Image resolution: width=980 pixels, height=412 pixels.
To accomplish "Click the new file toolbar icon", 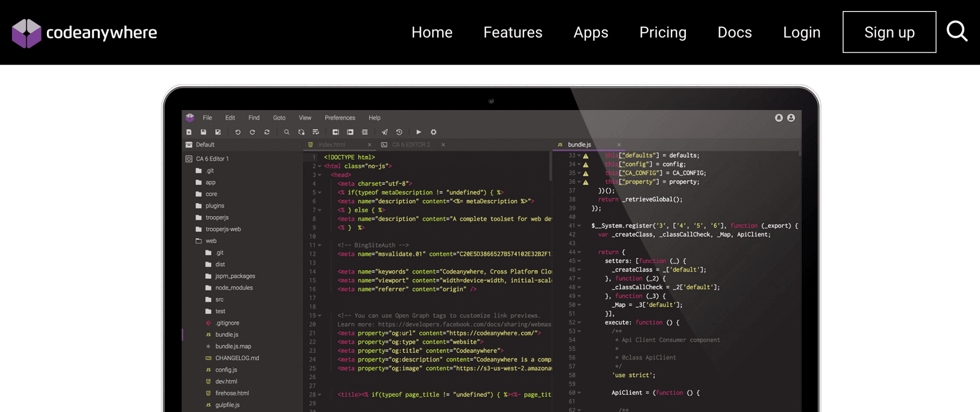I will (189, 132).
